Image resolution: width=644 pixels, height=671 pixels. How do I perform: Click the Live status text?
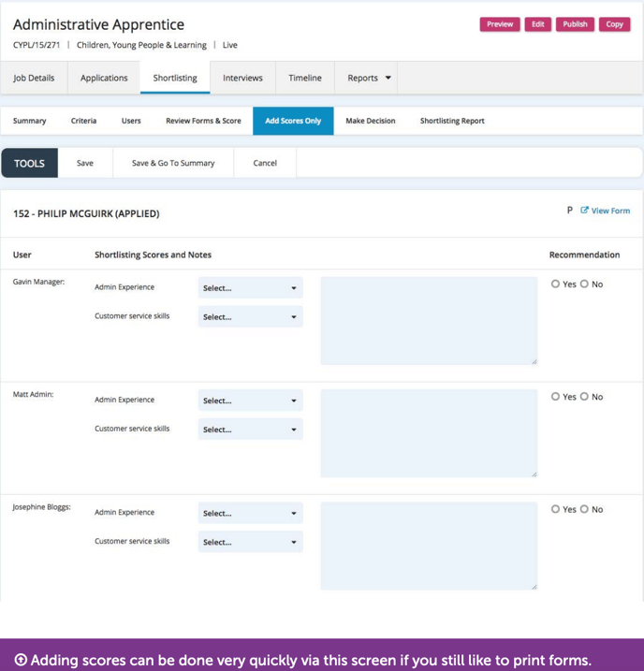(229, 45)
